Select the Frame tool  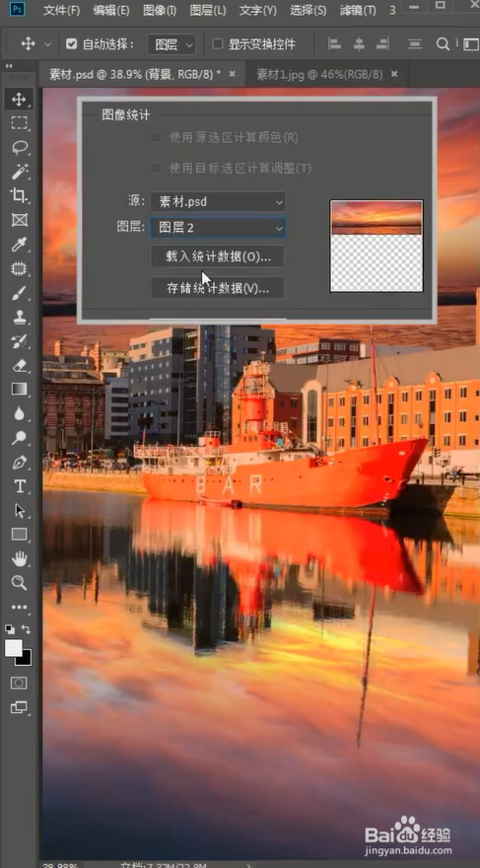click(x=20, y=220)
